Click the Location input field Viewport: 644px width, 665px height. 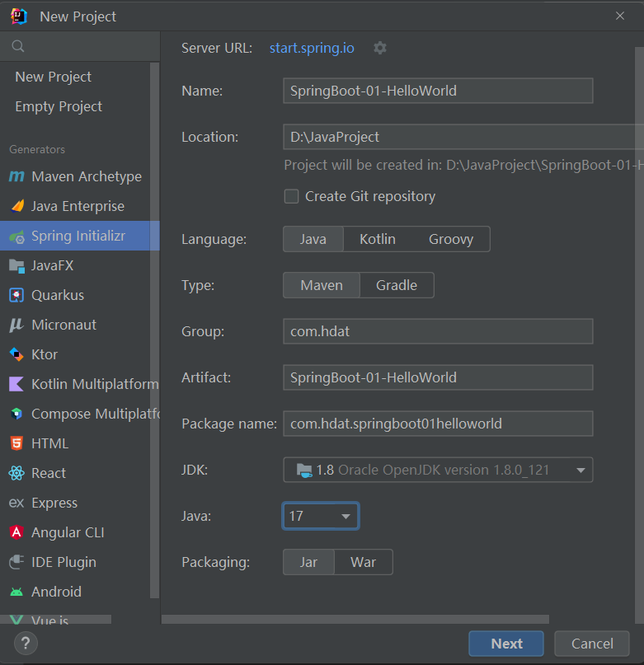click(463, 137)
